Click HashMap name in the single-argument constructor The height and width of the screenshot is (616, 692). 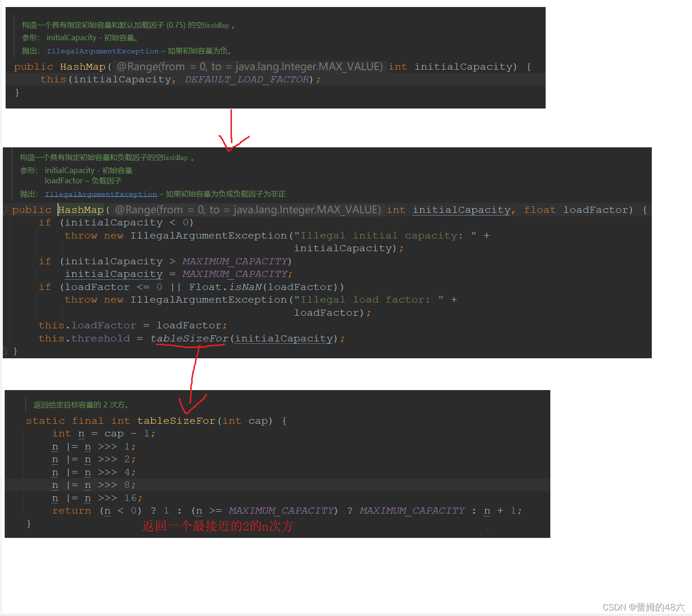click(83, 67)
